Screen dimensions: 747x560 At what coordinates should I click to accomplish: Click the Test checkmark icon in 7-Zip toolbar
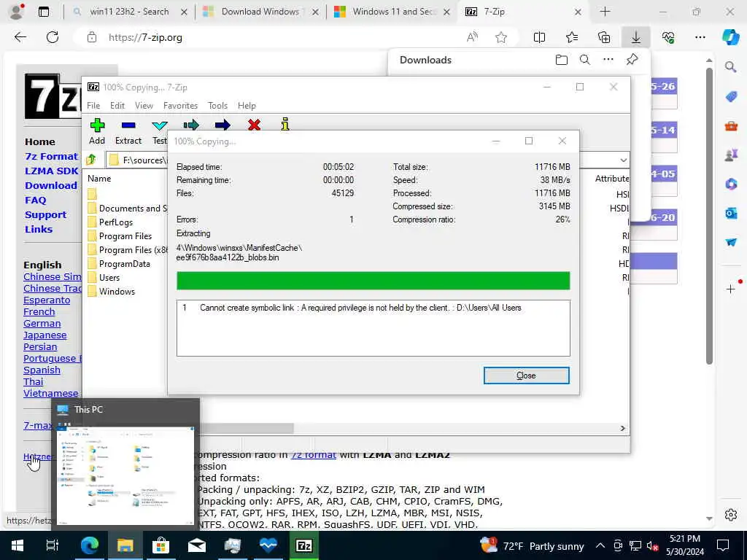[x=160, y=125]
